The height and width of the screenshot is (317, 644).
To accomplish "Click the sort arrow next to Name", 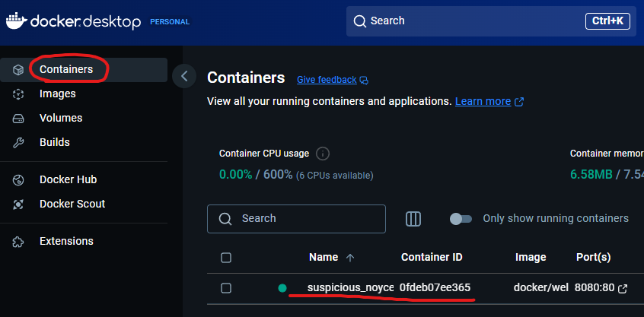I will 350,258.
